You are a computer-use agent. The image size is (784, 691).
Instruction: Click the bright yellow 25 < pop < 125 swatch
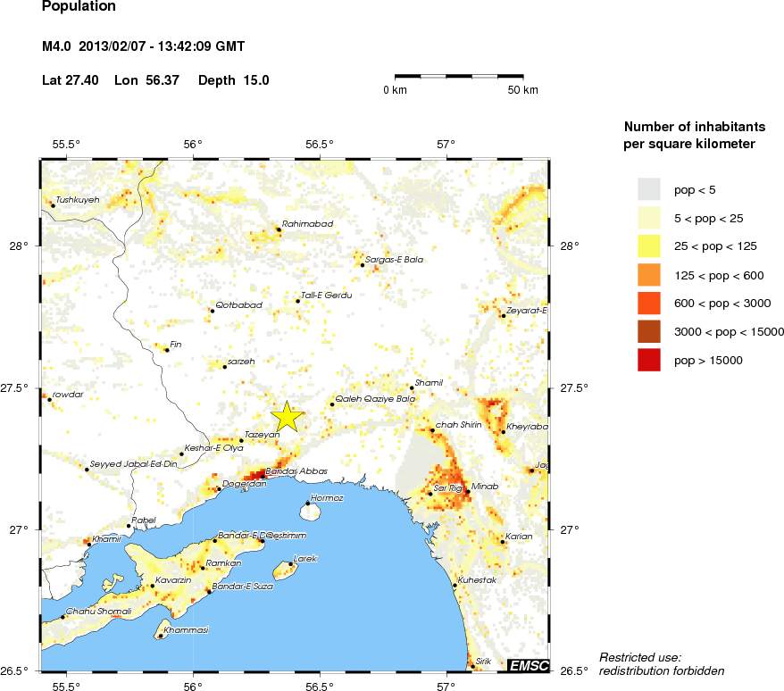[x=648, y=246]
